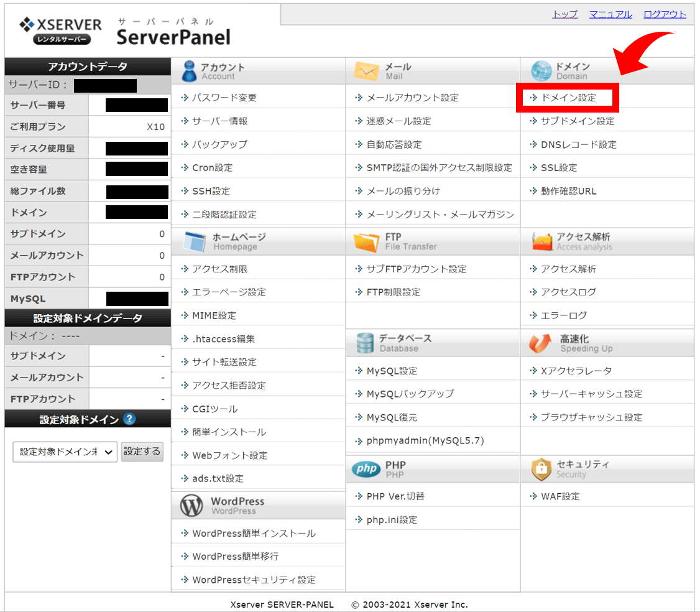Open 二段階認証設定

tap(224, 215)
